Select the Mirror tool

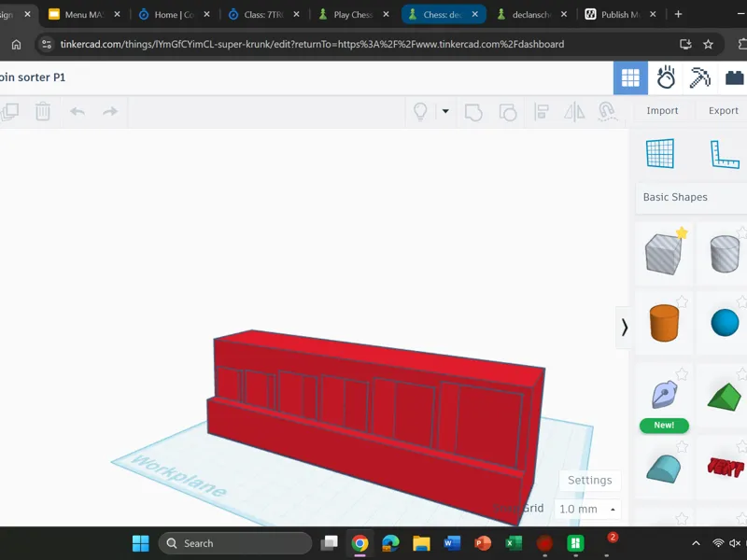tap(574, 112)
